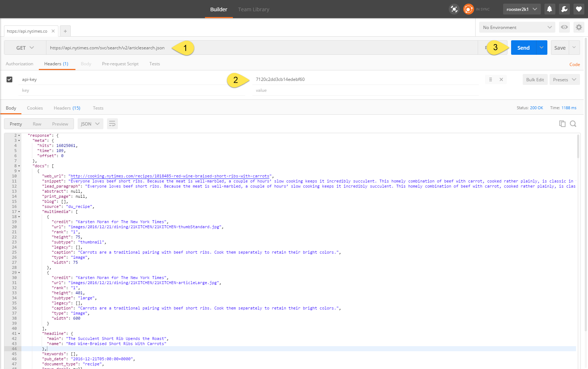Click the Code link
The height and width of the screenshot is (369, 588).
pos(575,64)
